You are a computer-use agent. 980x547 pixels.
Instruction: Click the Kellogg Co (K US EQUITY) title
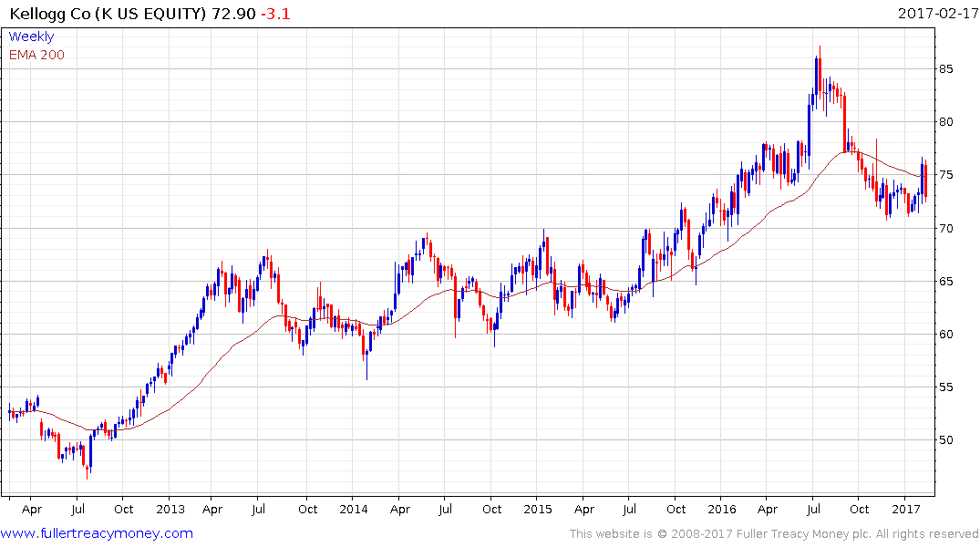(108, 14)
